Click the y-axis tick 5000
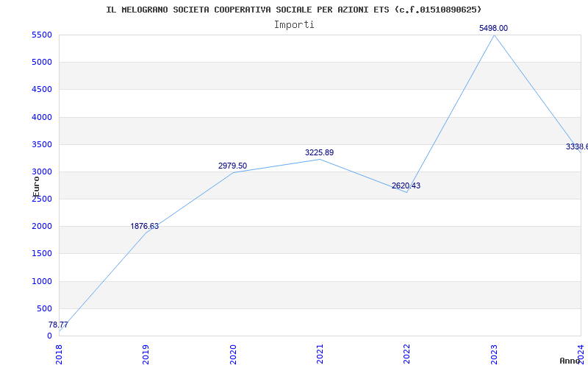This screenshot has height=368, width=588. 42,62
